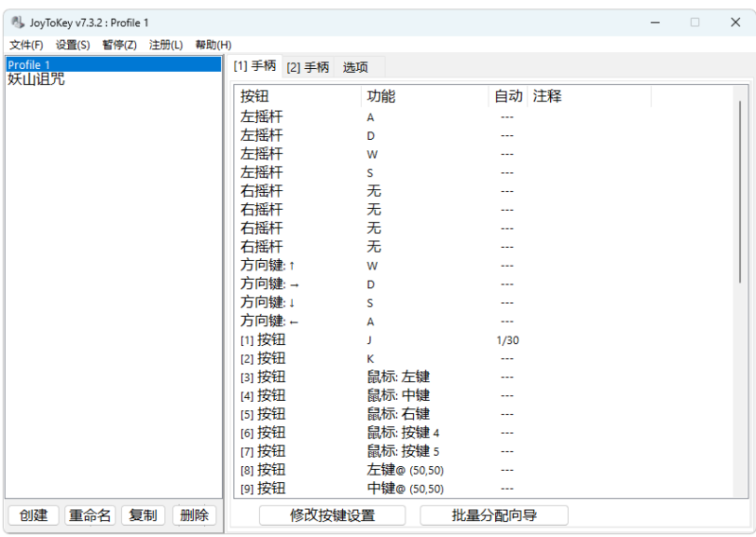This screenshot has height=537, width=756.
Task: Click the 修改按键设置 button
Action: point(333,515)
